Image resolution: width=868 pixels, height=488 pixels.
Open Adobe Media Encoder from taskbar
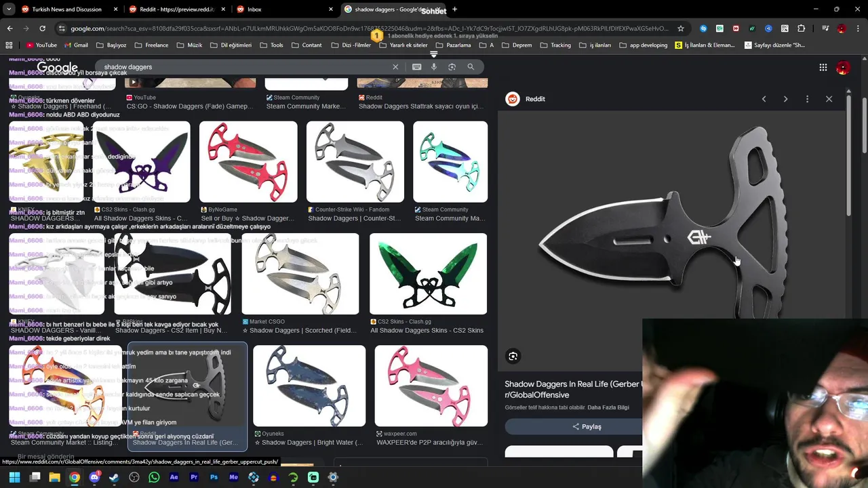point(233,477)
